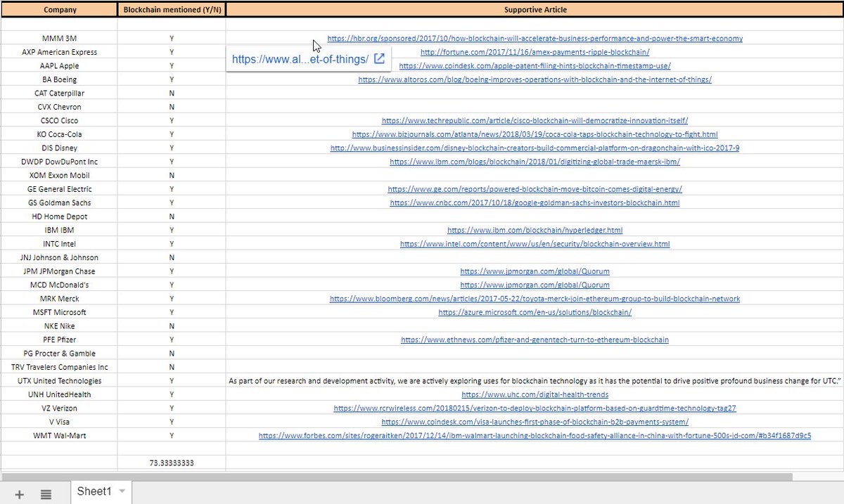Select the V Visa cell
The image size is (844, 504).
59,422
